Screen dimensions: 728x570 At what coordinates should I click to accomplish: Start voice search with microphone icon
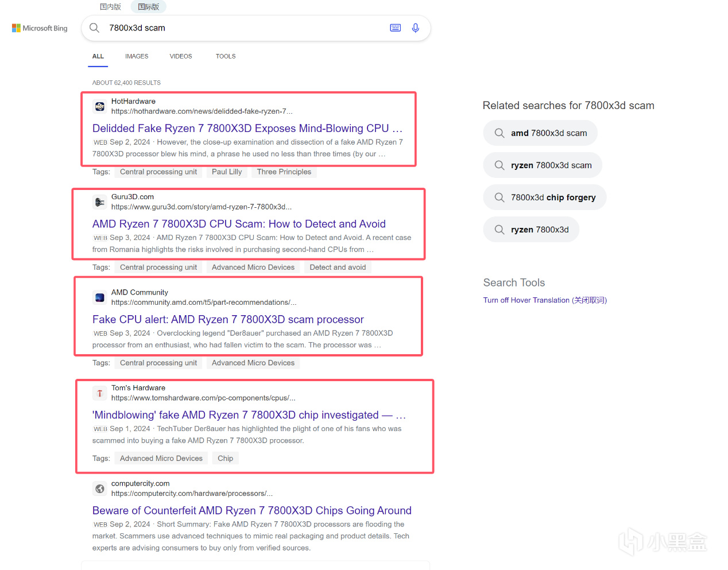(x=416, y=28)
